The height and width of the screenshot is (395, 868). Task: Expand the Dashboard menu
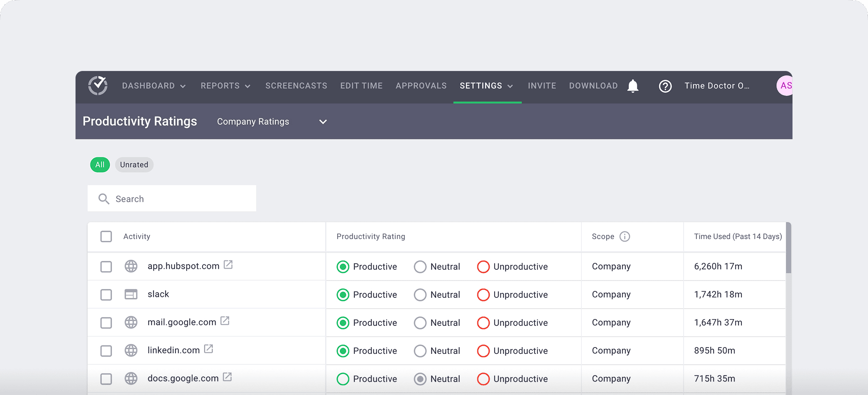point(154,86)
